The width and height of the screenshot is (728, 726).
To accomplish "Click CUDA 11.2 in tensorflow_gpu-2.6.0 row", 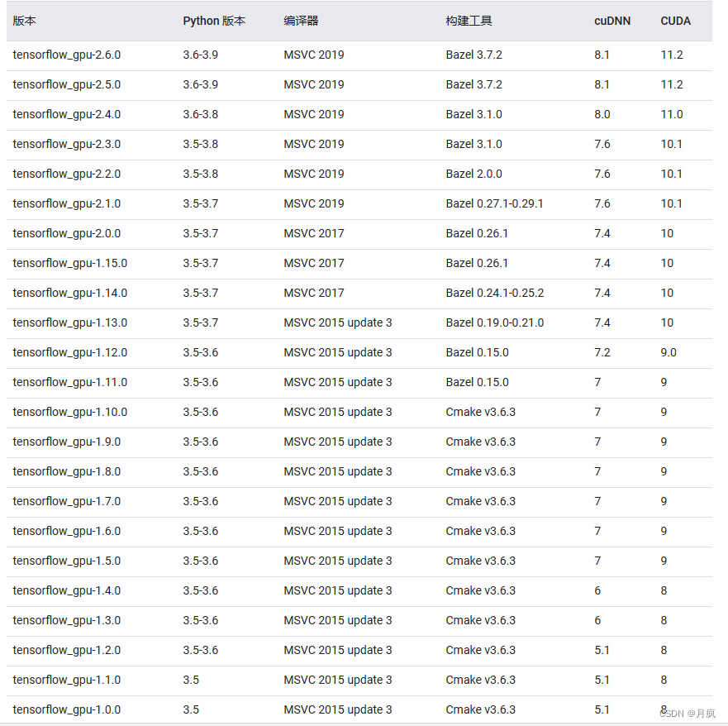I will [672, 55].
